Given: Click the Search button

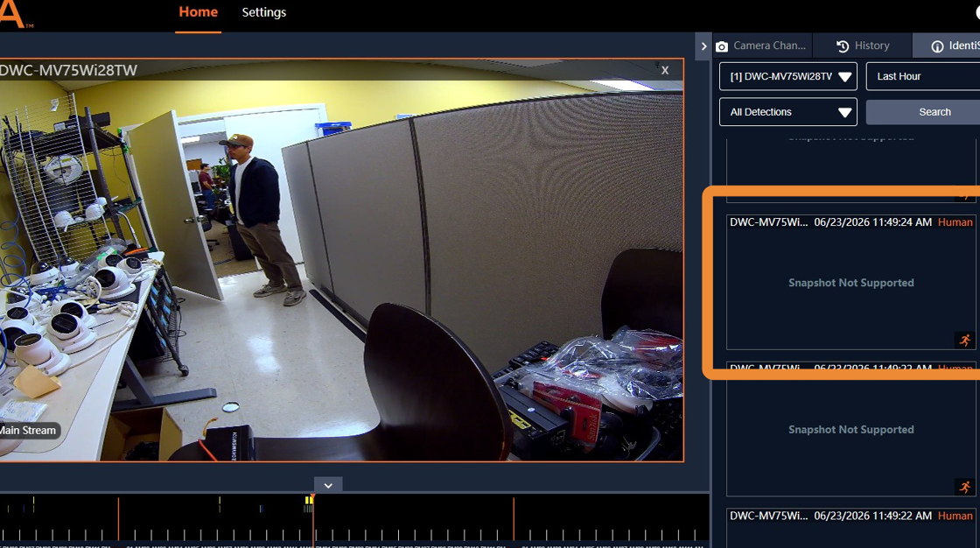Looking at the screenshot, I should click(x=923, y=112).
